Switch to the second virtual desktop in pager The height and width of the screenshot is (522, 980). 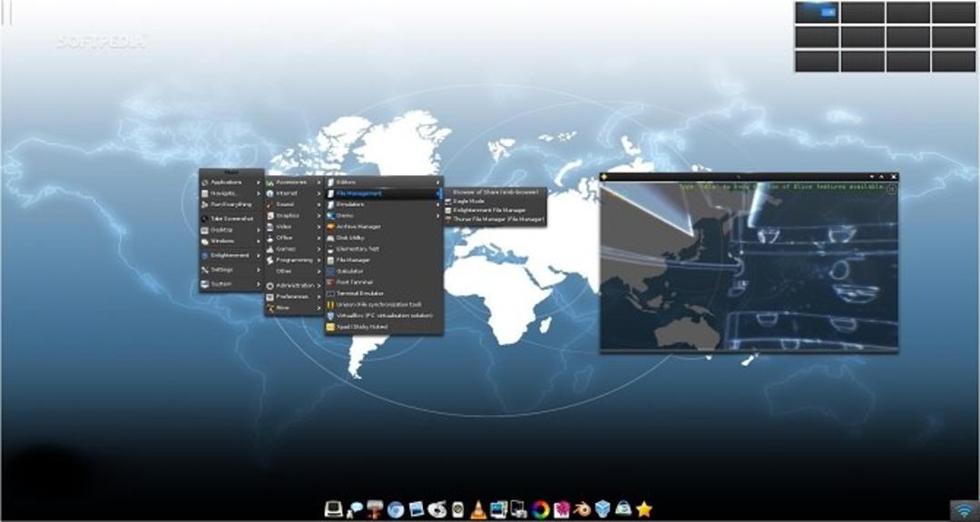click(863, 13)
